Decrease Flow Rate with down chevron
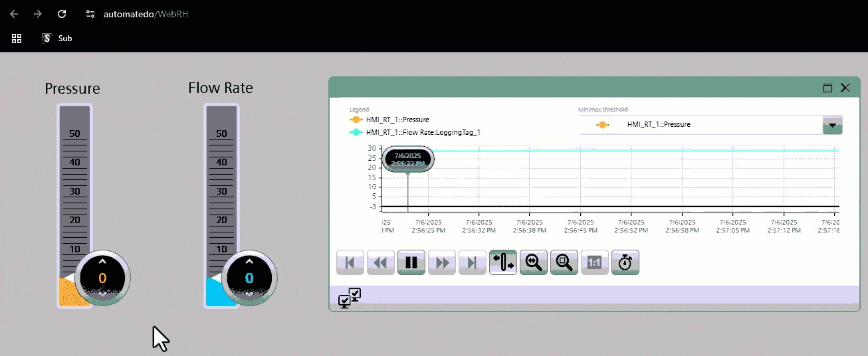Screen dimensions: 868x356 click(249, 293)
